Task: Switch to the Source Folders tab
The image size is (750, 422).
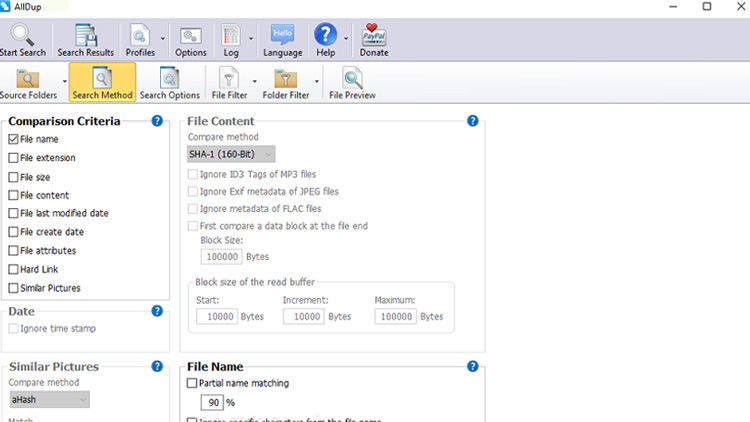Action: tap(28, 82)
